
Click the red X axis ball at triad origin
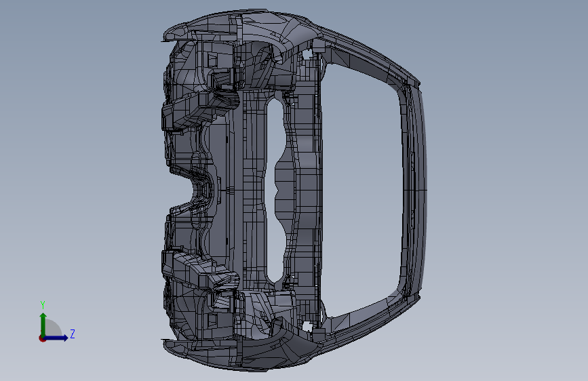pyautogui.click(x=42, y=338)
